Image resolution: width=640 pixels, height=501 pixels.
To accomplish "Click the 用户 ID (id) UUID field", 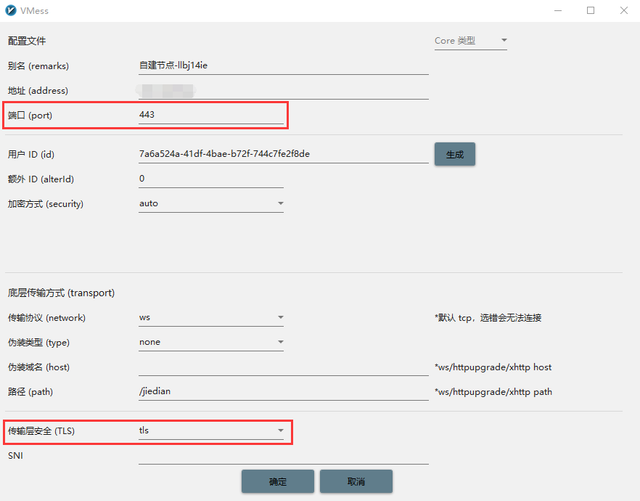I will [x=283, y=154].
